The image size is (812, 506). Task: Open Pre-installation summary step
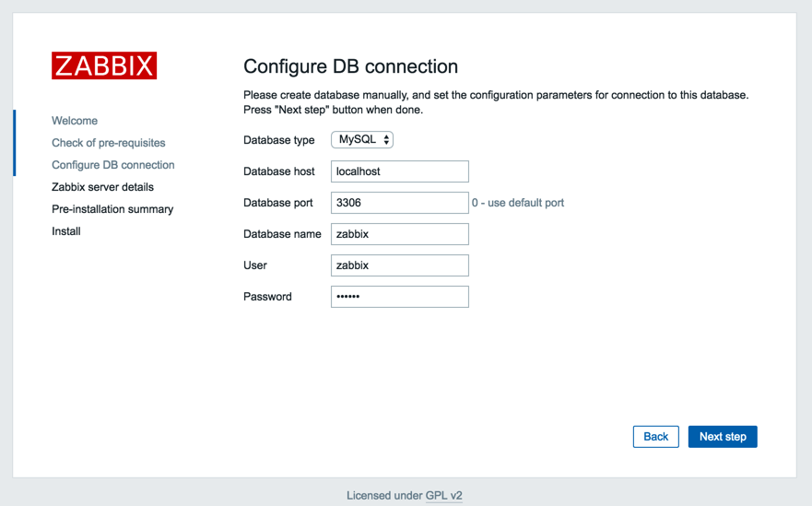click(112, 209)
